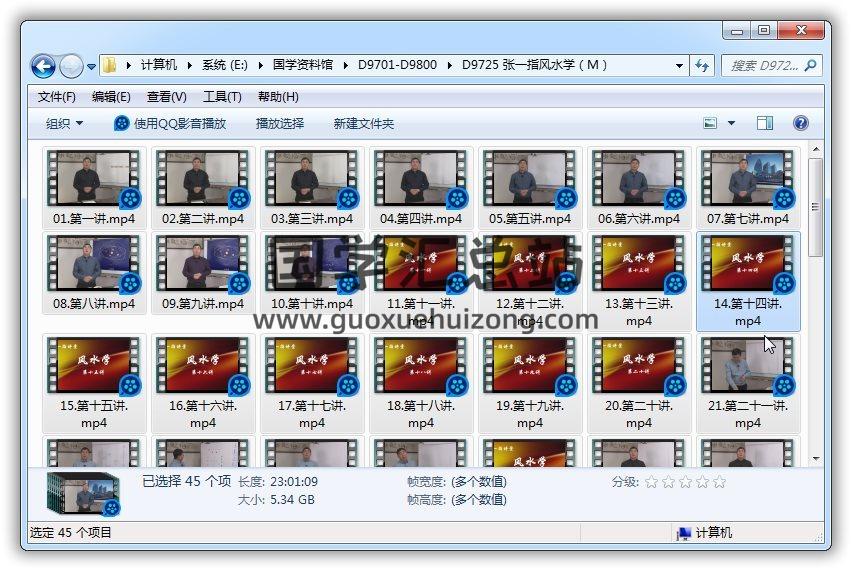This screenshot has height=571, width=852.
Task: Select video 08.第八讲.mp4 thumbnail
Action: point(94,263)
